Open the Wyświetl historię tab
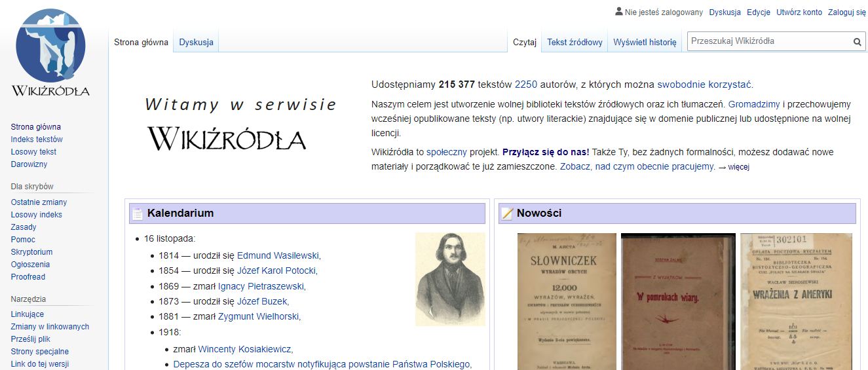 pyautogui.click(x=645, y=42)
